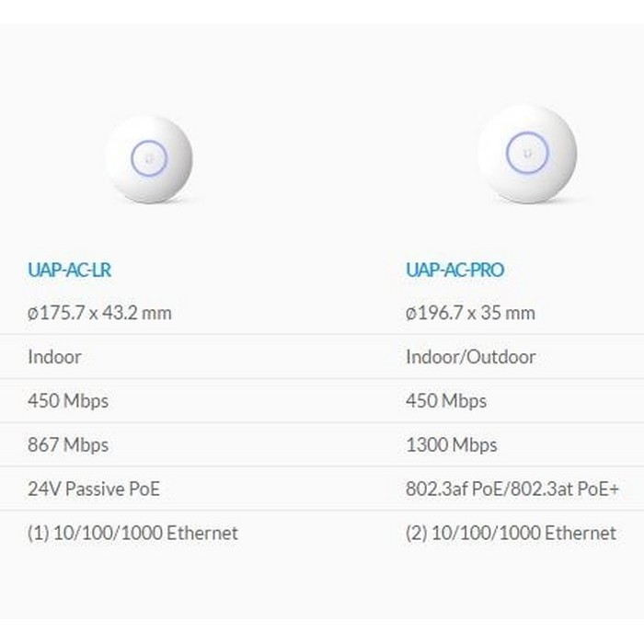Click the 450 Mbps value under UAP-AC-PRO

tap(446, 401)
